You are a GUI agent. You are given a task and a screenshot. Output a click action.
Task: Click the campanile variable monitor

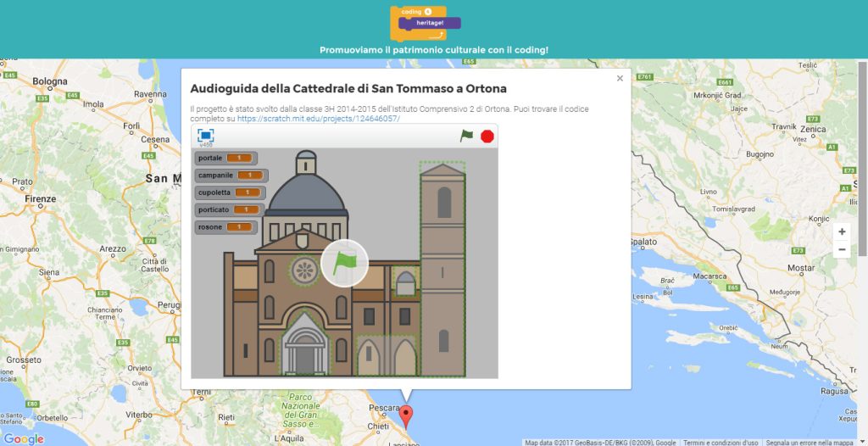click(x=231, y=175)
